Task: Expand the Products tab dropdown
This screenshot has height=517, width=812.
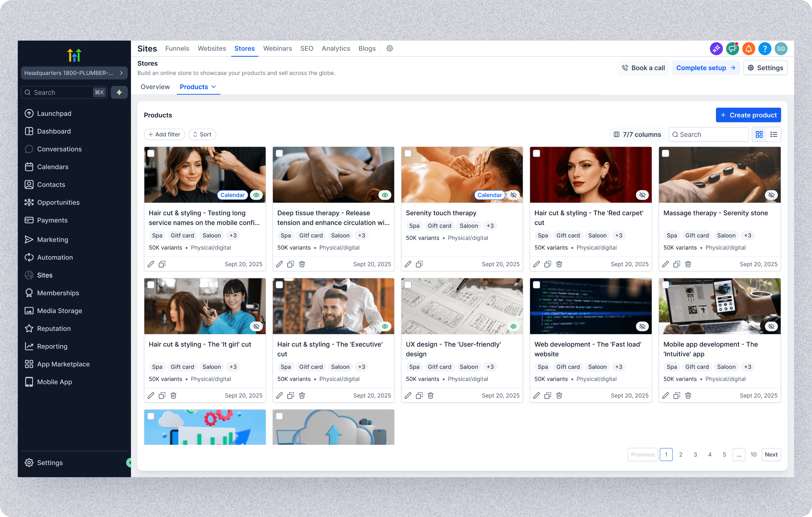Action: pos(214,87)
